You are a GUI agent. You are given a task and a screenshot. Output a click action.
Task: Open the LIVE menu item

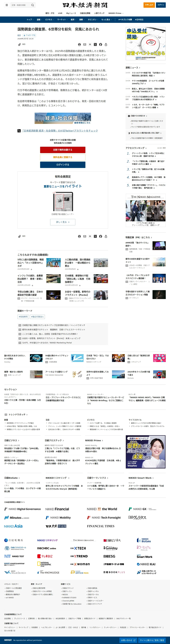coord(60,13)
